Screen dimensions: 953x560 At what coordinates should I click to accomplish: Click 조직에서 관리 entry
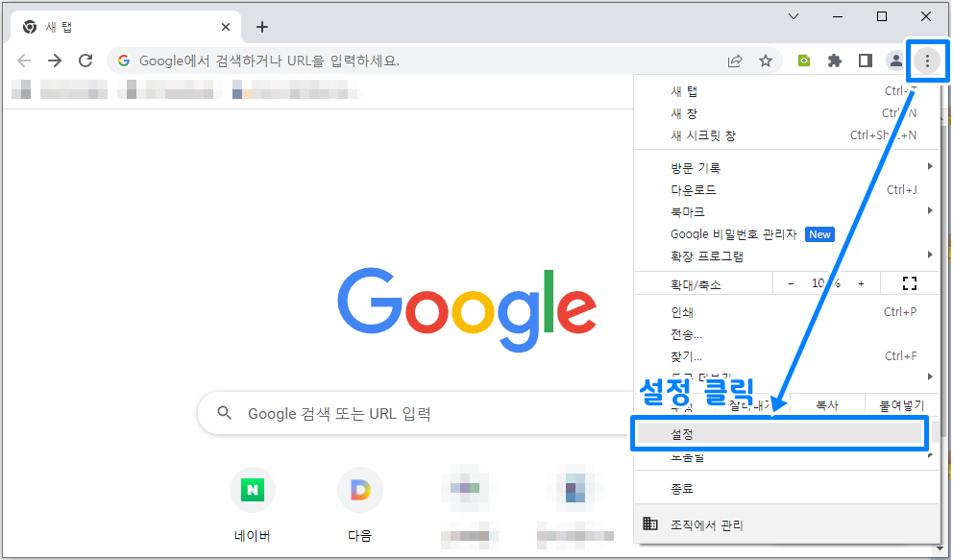pos(787,524)
